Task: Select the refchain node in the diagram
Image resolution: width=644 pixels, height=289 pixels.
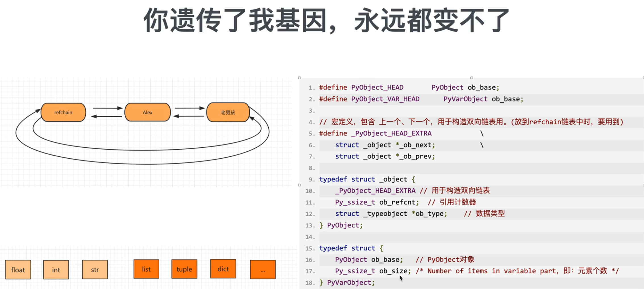Action: 63,112
